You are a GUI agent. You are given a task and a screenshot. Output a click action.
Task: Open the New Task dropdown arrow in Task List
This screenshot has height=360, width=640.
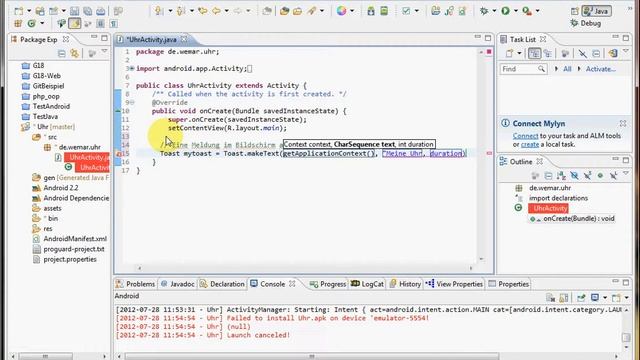tap(519, 53)
